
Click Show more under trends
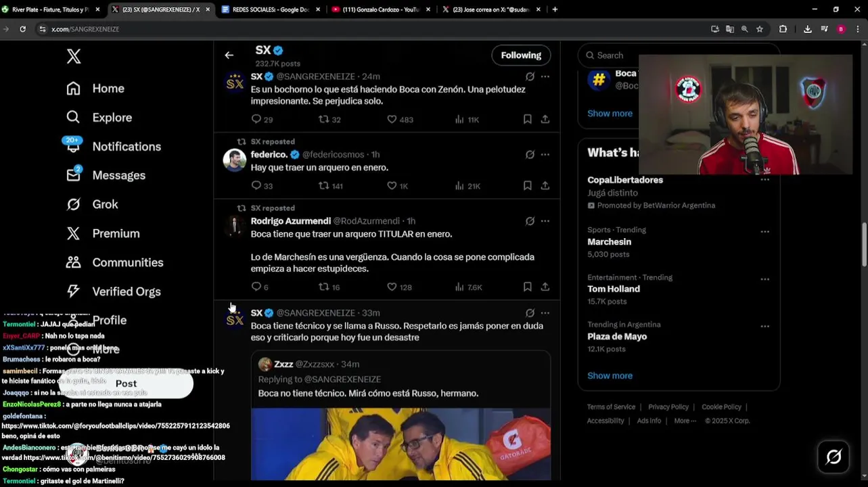610,376
